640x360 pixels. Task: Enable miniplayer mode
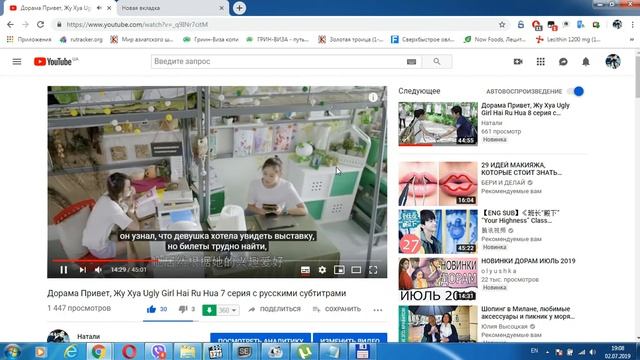pos(339,270)
